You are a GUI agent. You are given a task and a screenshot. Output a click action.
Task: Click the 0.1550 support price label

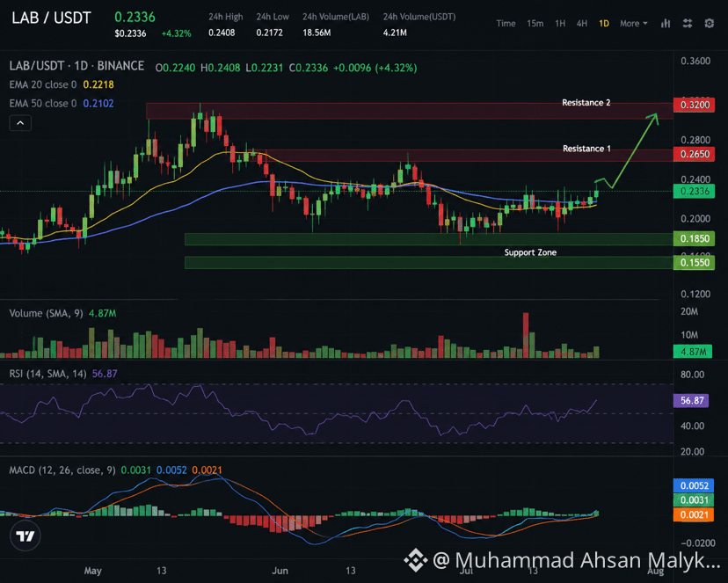click(x=694, y=263)
